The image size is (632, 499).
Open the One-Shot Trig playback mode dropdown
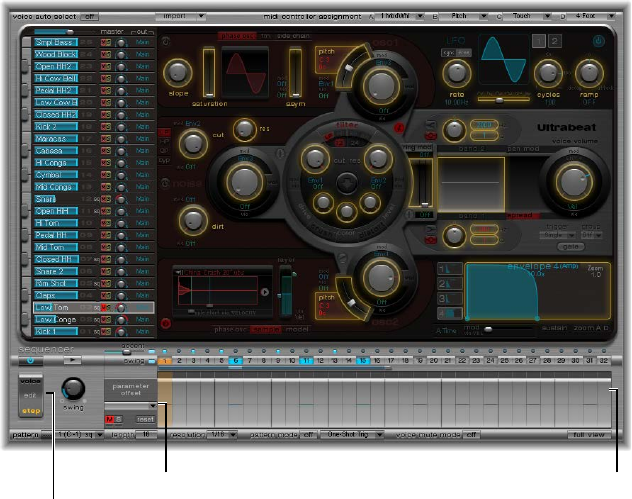click(351, 435)
